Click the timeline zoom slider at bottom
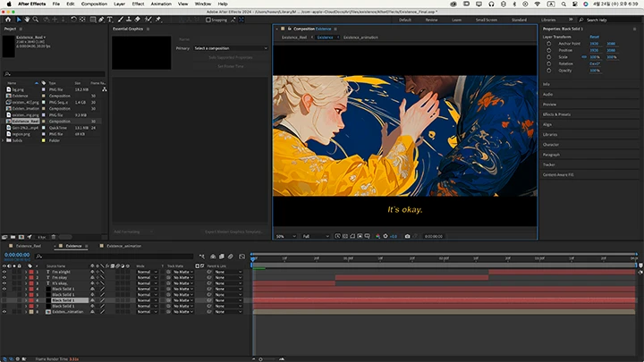This screenshot has height=362, width=644. click(267, 359)
